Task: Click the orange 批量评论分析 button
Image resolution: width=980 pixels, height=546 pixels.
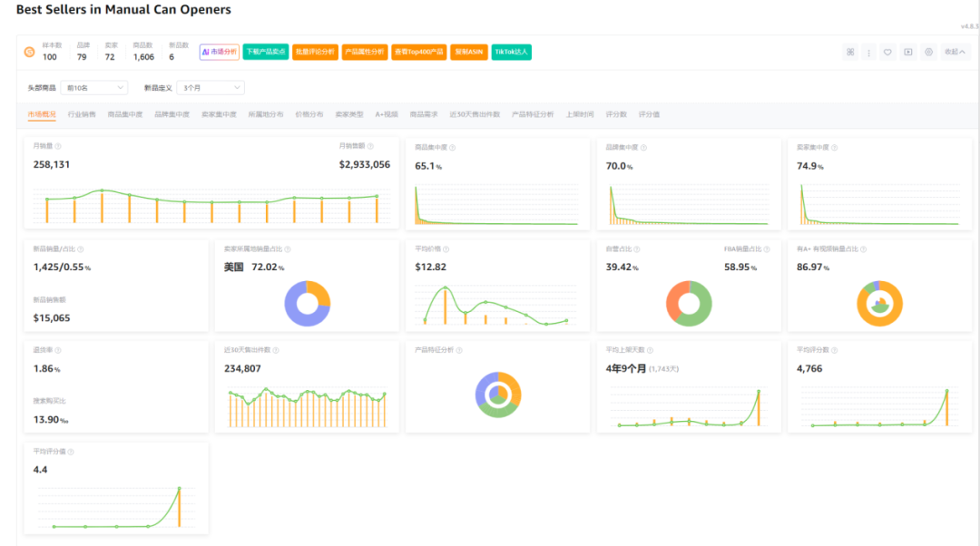Action: (x=315, y=52)
